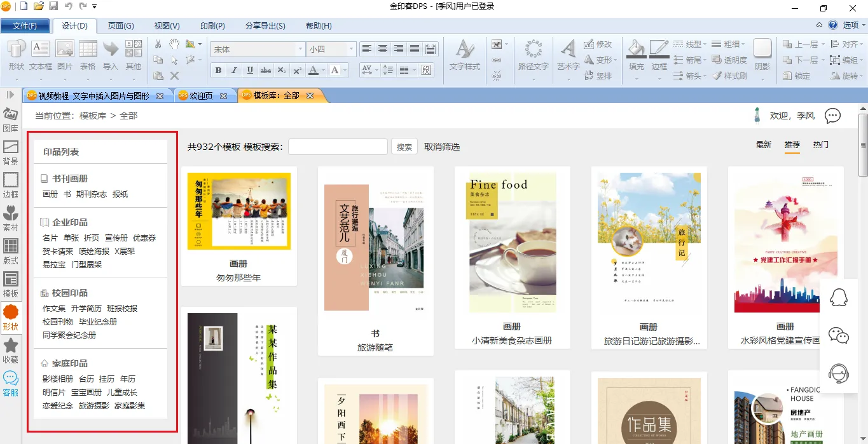This screenshot has width=868, height=444.
Task: Open the 小四 font size dropdown
Action: tap(350, 49)
